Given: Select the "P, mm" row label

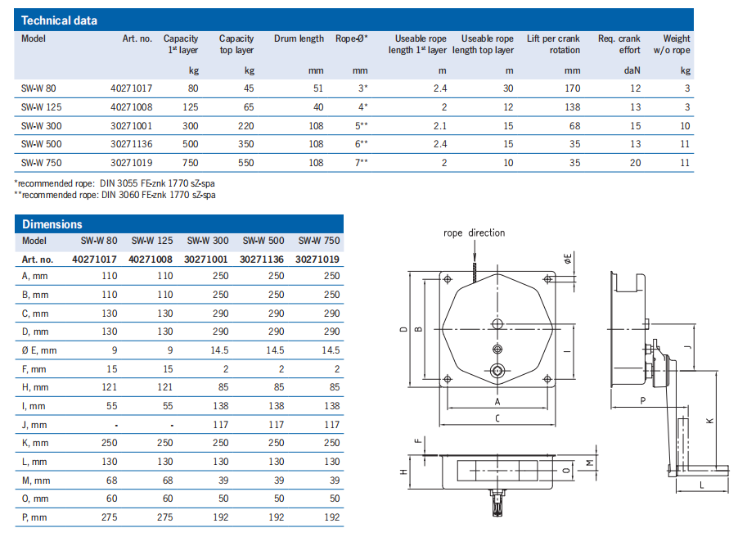Looking at the screenshot, I should click(34, 517).
